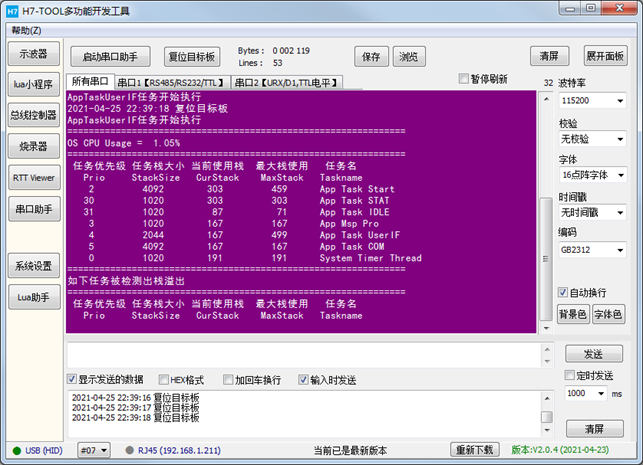Open the lua小程序 panel
Screen dimensions: 643x465
click(34, 84)
